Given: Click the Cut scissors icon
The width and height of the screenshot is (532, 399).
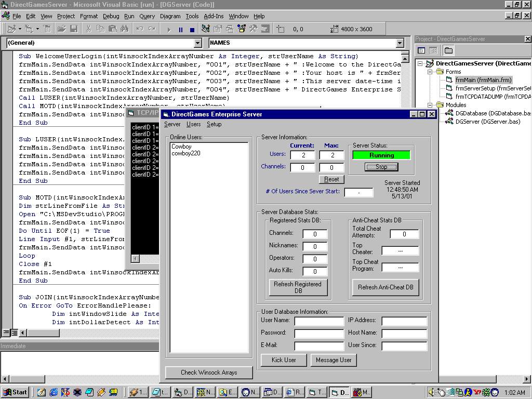Looking at the screenshot, I should pos(88,29).
